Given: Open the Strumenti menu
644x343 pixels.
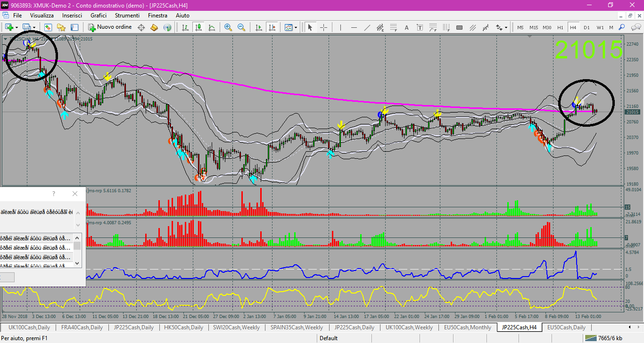Looking at the screenshot, I should click(x=127, y=16).
